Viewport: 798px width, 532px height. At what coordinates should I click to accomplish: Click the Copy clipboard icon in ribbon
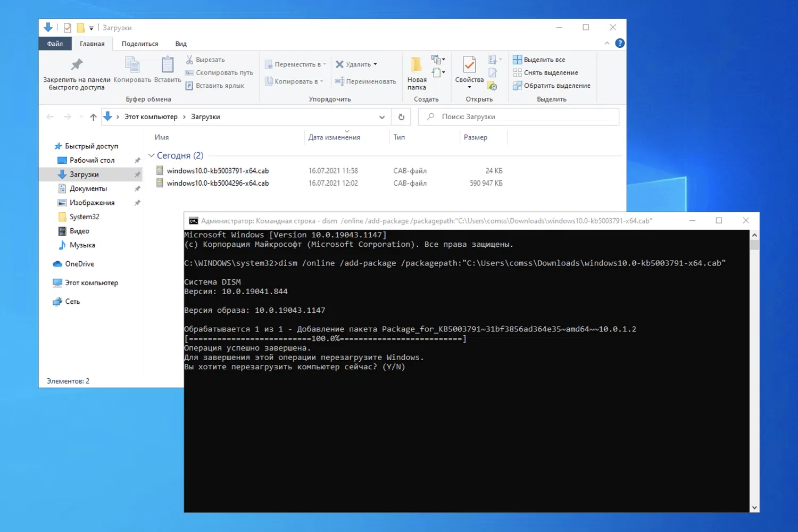point(132,70)
